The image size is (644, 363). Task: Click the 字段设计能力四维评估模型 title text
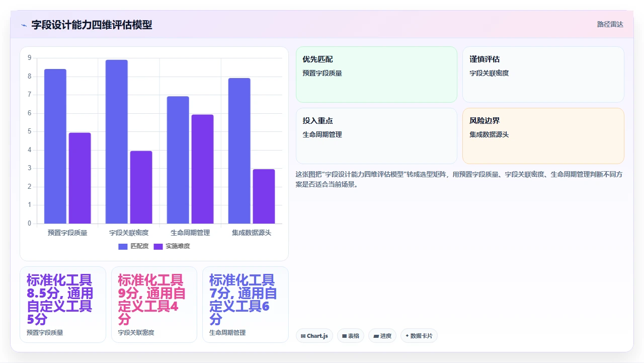(x=92, y=25)
